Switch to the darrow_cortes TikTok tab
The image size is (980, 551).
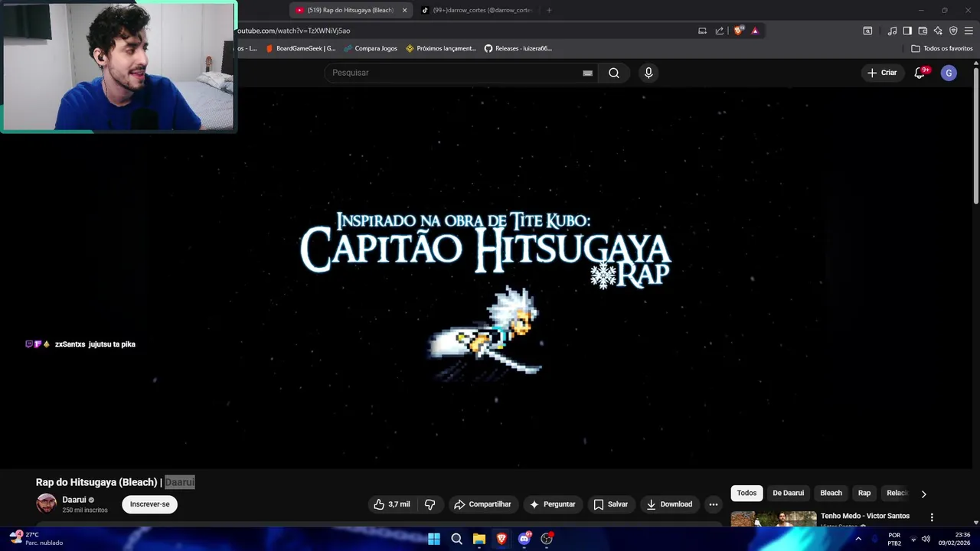click(x=476, y=10)
